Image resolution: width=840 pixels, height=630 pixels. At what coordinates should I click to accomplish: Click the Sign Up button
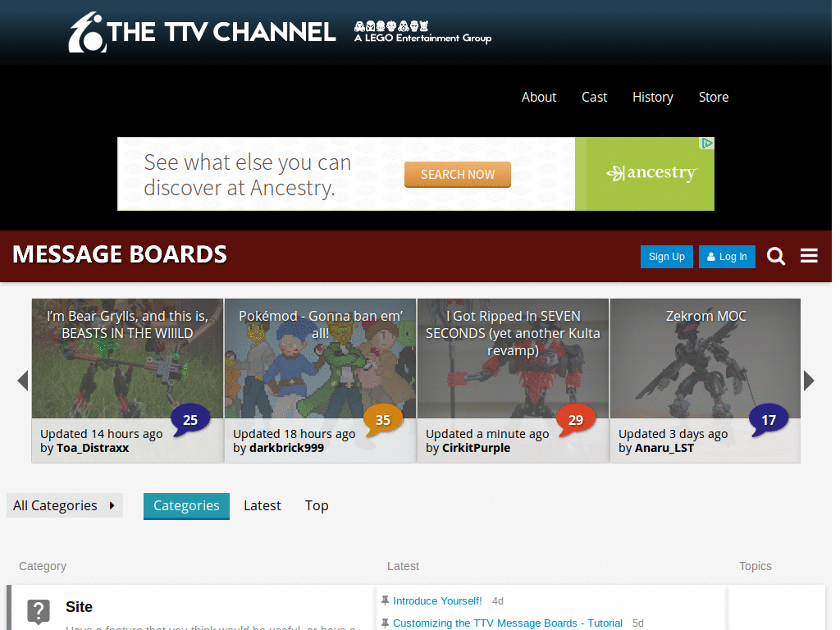coord(666,257)
